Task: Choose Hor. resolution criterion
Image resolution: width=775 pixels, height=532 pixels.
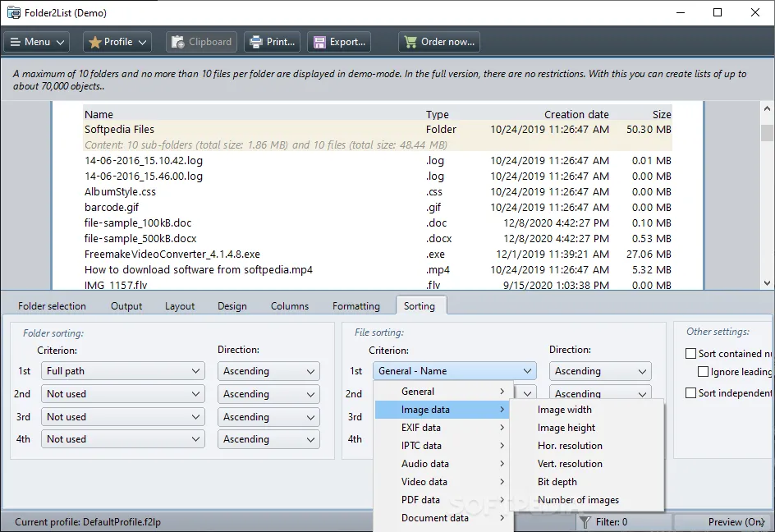Action: coord(587,446)
